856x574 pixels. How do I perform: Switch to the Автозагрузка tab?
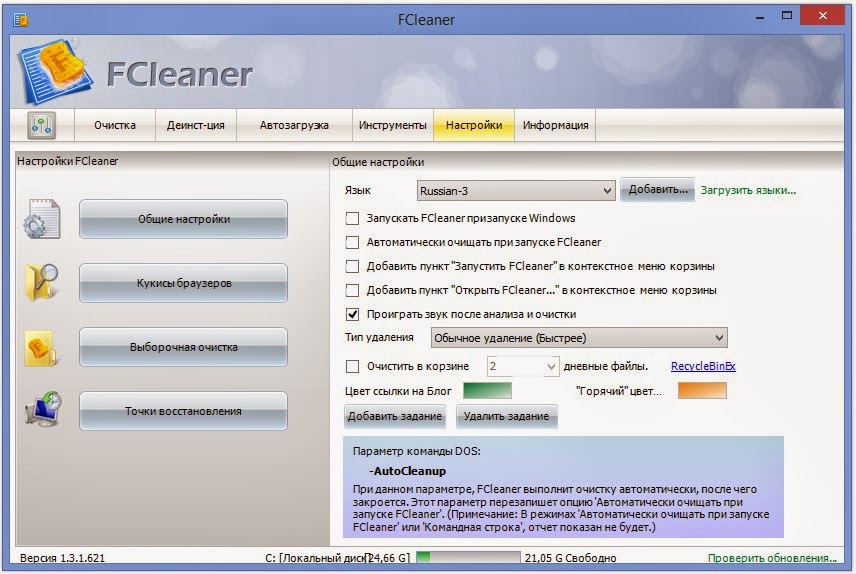tap(294, 125)
